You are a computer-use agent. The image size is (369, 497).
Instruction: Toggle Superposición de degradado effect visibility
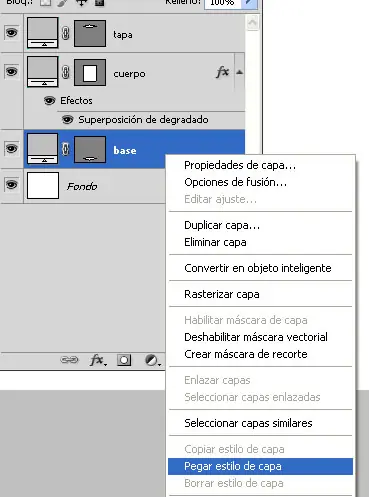[x=68, y=120]
